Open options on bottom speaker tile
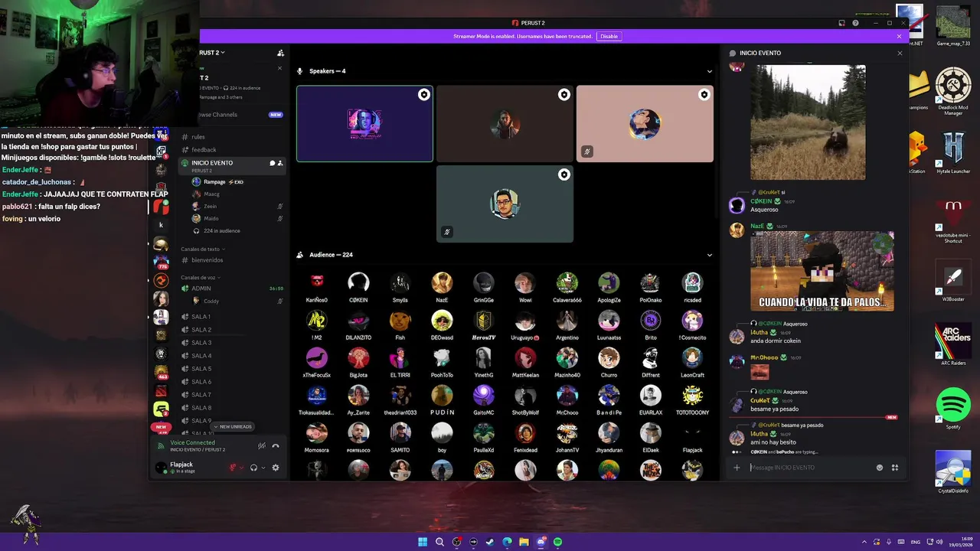Image resolution: width=980 pixels, height=551 pixels. click(563, 174)
